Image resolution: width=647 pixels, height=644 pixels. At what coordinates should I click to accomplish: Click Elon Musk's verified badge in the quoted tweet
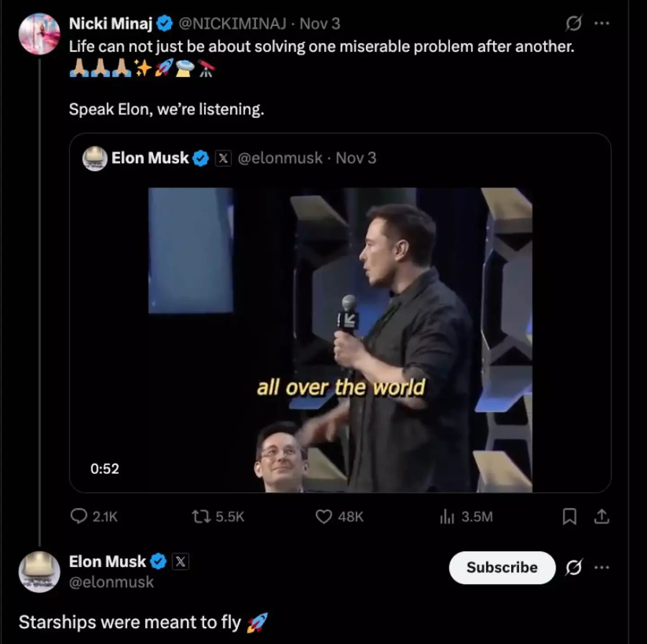[201, 158]
